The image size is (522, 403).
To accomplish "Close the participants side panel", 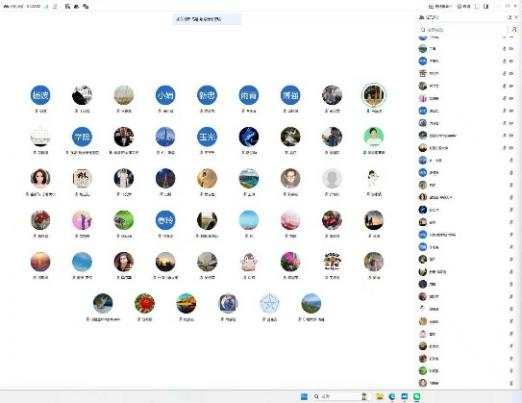I will 517,17.
